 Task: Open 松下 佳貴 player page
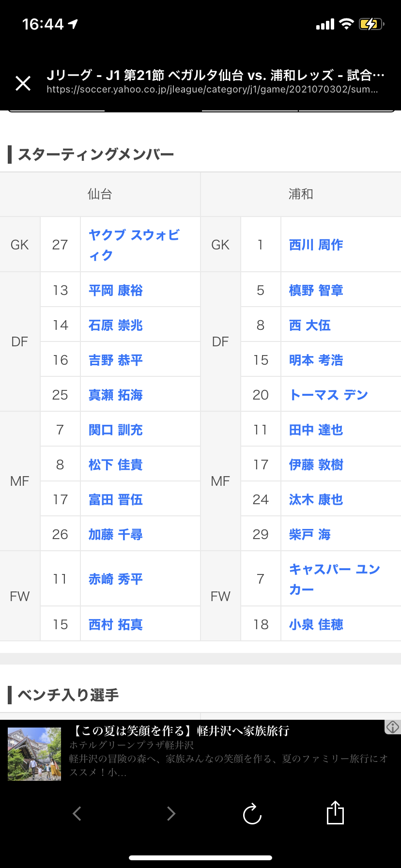[115, 465]
